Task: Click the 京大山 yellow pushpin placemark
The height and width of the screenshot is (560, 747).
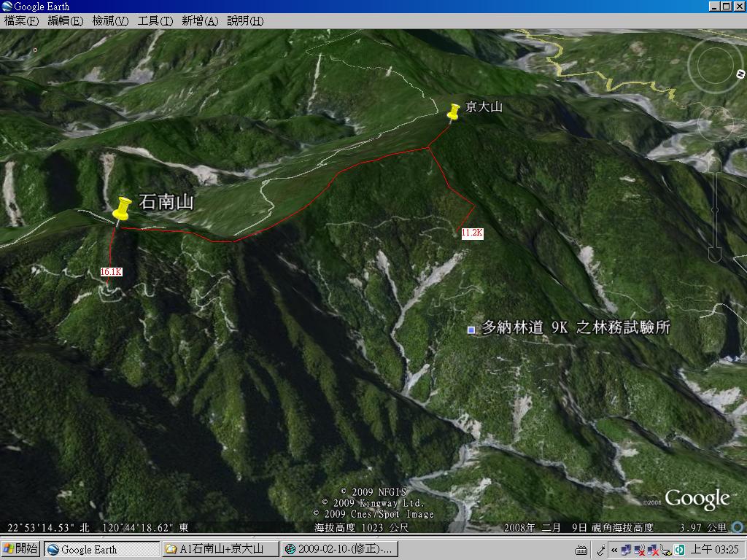Action: 454,112
